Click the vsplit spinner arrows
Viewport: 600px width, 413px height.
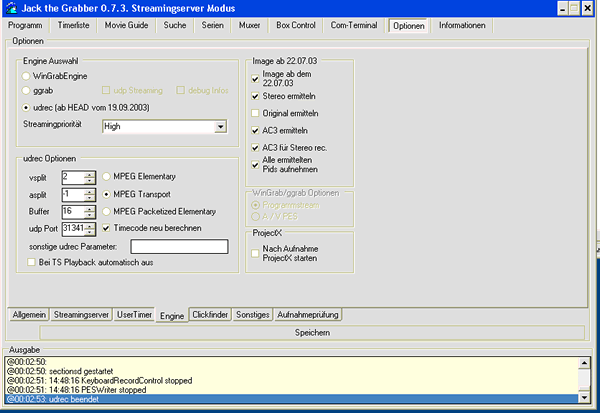pyautogui.click(x=90, y=178)
